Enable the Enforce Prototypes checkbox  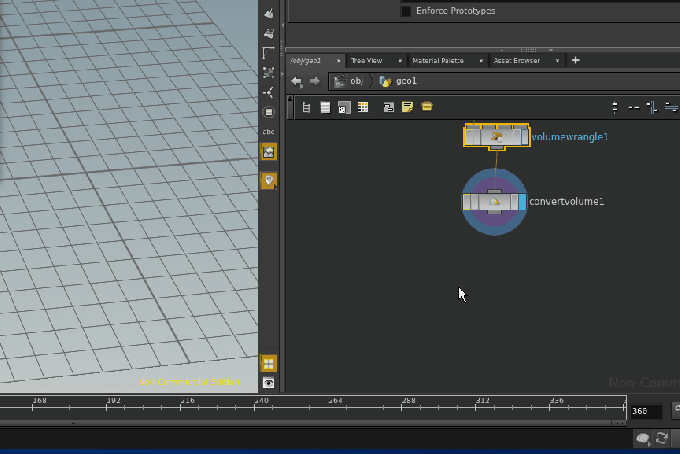coord(406,11)
